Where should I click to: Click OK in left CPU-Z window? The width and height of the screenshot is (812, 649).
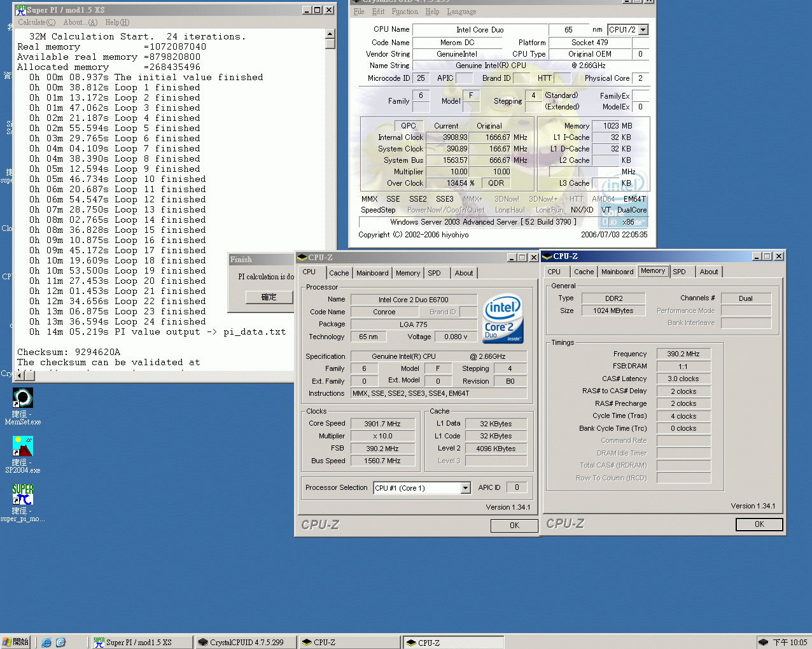coord(514,526)
